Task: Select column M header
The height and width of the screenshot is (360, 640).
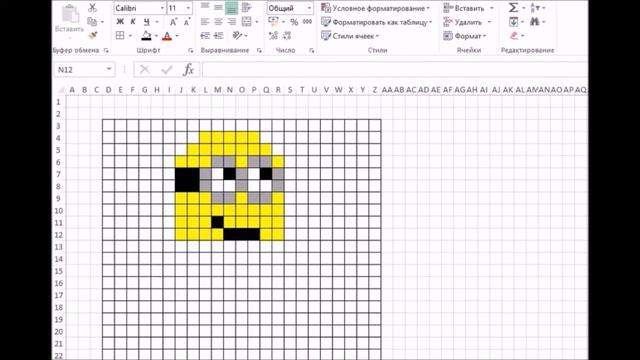Action: tap(218, 90)
